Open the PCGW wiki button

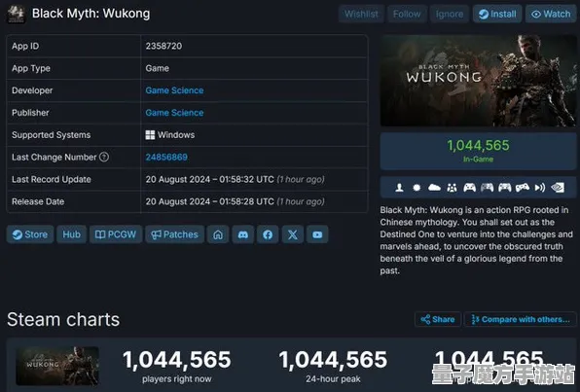[116, 234]
